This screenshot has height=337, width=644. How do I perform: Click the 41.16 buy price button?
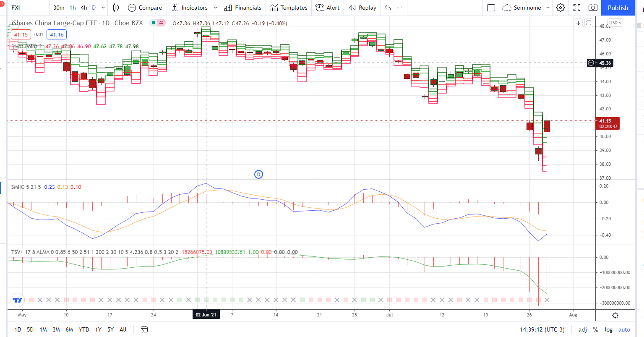[57, 35]
